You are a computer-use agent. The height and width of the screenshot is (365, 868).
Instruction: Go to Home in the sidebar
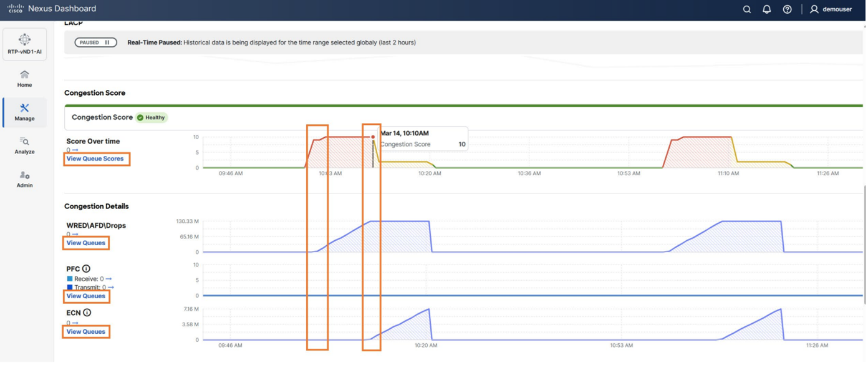coord(25,79)
